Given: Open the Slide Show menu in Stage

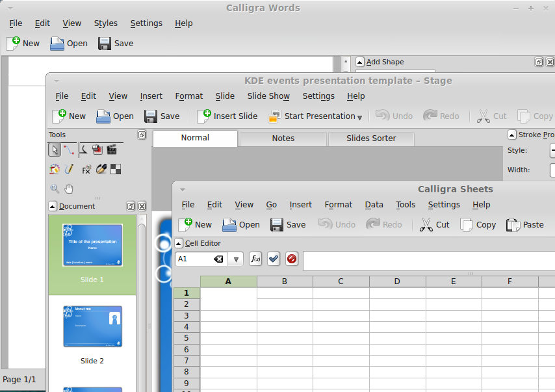Looking at the screenshot, I should pyautogui.click(x=268, y=96).
